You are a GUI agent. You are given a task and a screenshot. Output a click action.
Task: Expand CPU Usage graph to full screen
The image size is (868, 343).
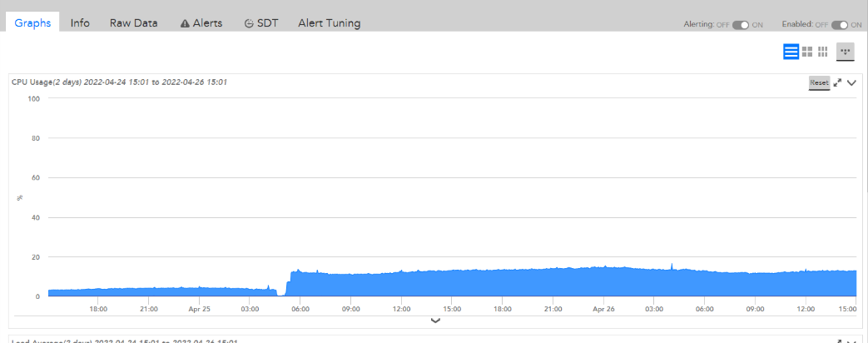pyautogui.click(x=838, y=82)
